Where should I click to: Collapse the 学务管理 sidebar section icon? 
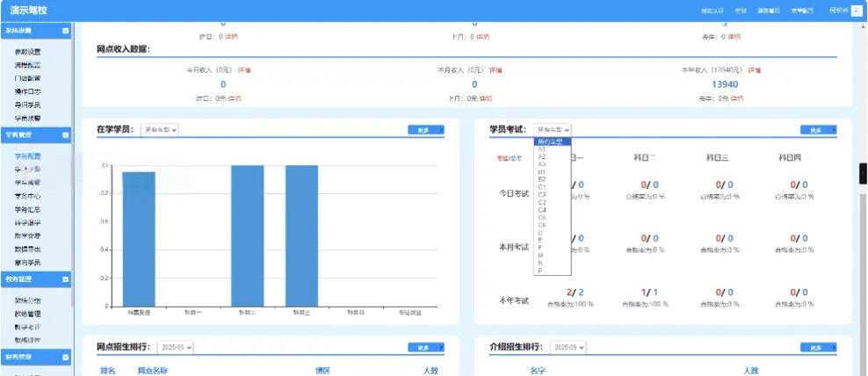tap(65, 135)
